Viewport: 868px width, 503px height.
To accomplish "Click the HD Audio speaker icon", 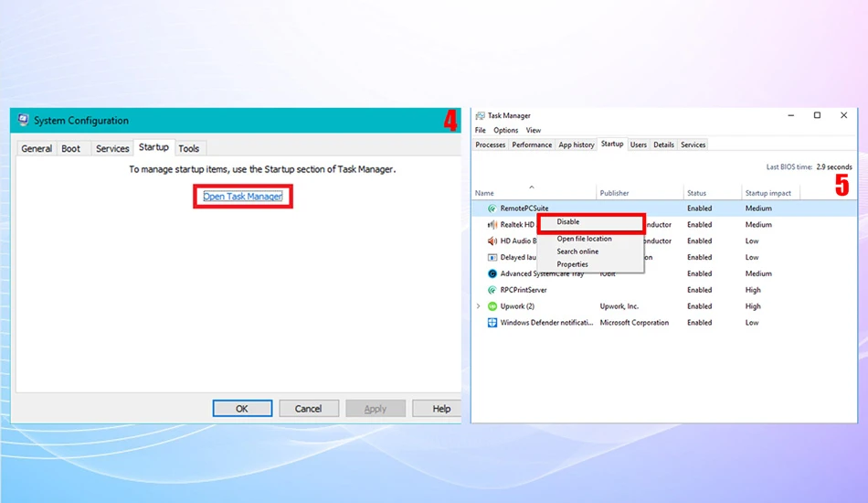I will tap(492, 241).
